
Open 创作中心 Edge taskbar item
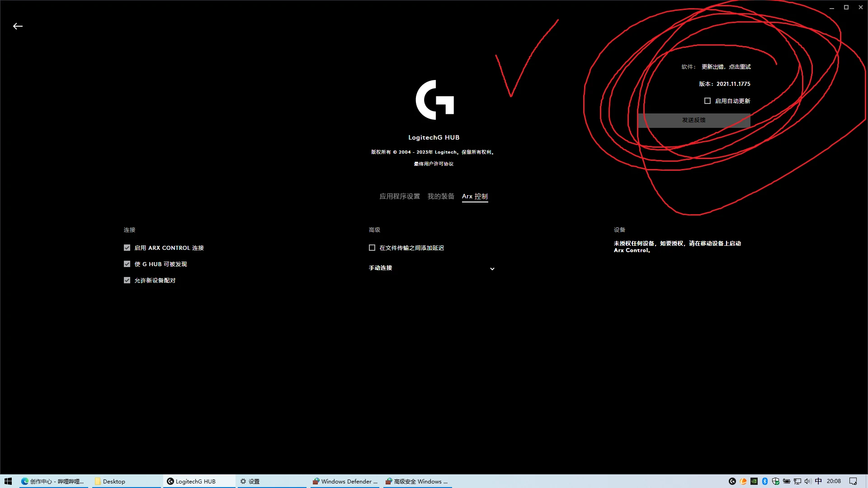[53, 481]
